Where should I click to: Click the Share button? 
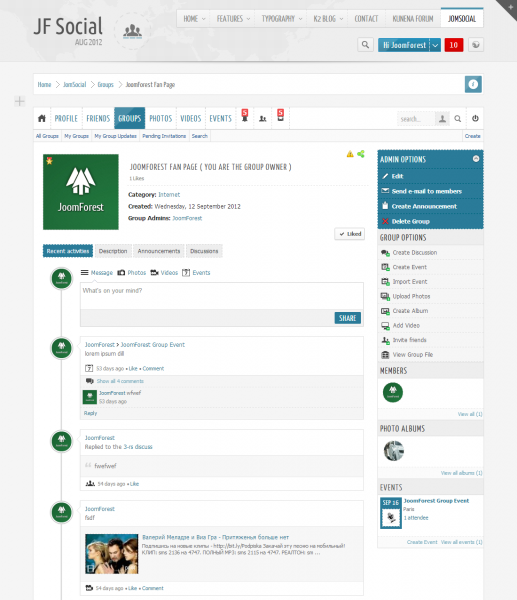[x=347, y=318]
